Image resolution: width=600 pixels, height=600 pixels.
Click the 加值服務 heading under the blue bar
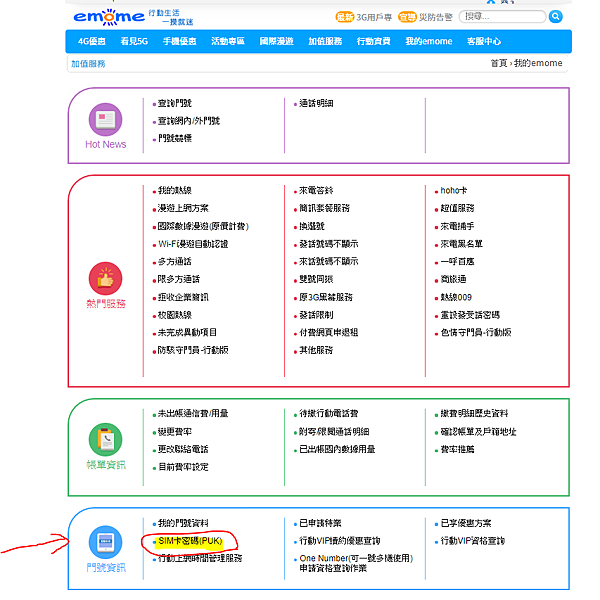point(88,64)
